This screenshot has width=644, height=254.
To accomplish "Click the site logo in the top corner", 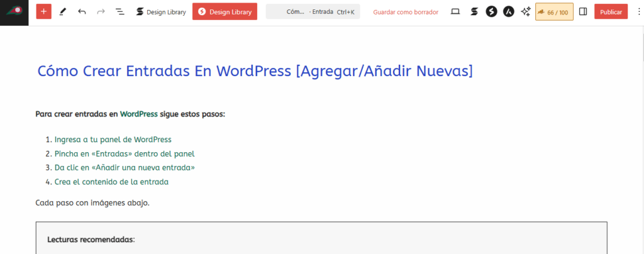I will 14,12.
